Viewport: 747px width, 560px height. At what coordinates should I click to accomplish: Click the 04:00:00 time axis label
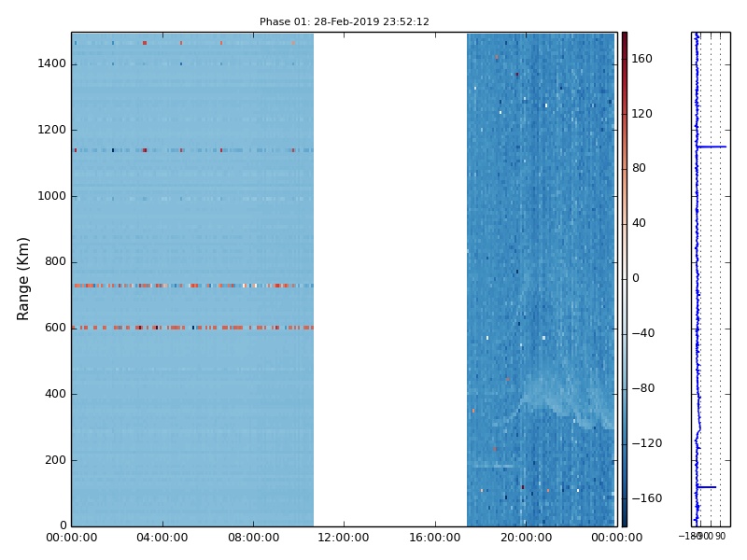pyautogui.click(x=162, y=538)
